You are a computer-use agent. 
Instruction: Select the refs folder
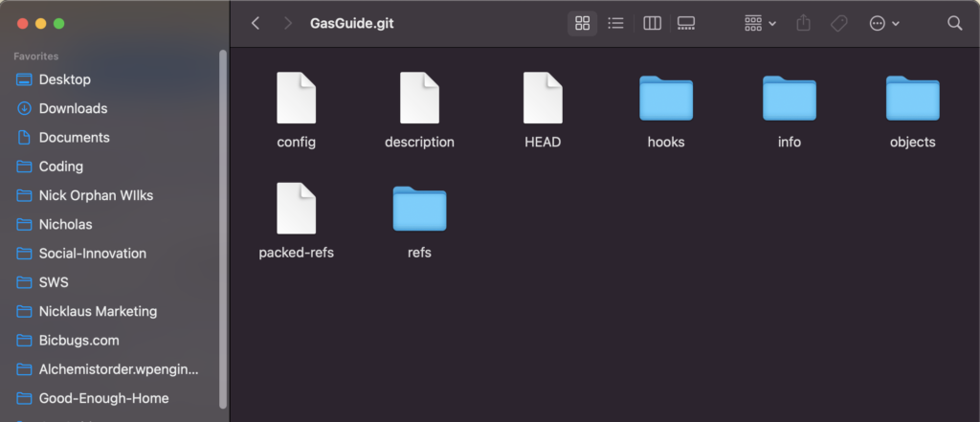click(419, 210)
